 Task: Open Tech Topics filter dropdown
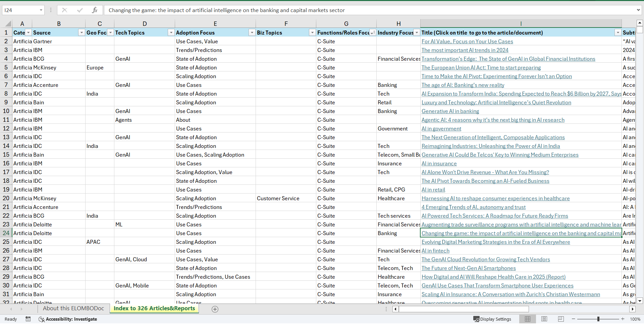171,33
